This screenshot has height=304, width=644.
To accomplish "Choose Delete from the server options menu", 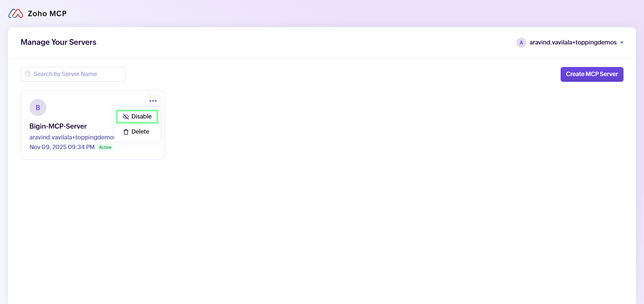I will coord(137,132).
